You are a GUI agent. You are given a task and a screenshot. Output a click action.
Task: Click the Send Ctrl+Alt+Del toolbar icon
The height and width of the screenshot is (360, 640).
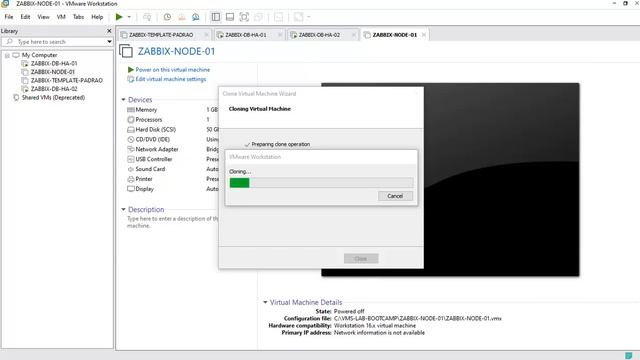147,17
